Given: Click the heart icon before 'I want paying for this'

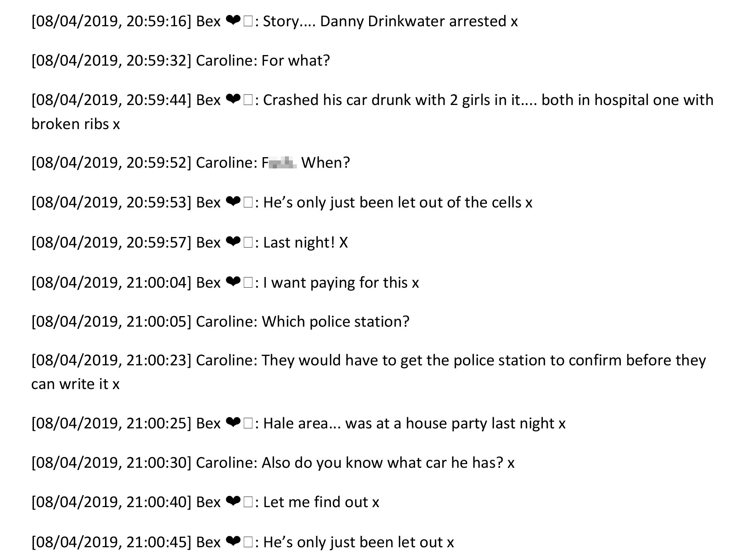Looking at the screenshot, I should pos(233,283).
